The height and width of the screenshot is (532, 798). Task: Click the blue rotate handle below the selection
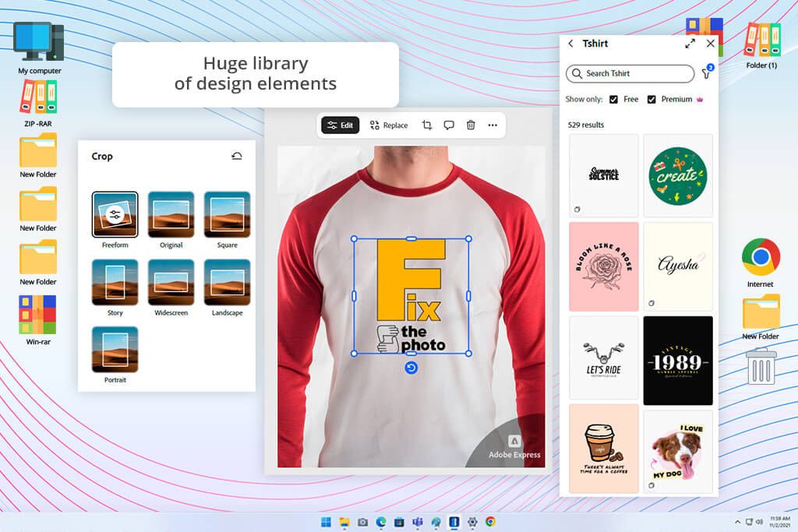click(x=411, y=368)
